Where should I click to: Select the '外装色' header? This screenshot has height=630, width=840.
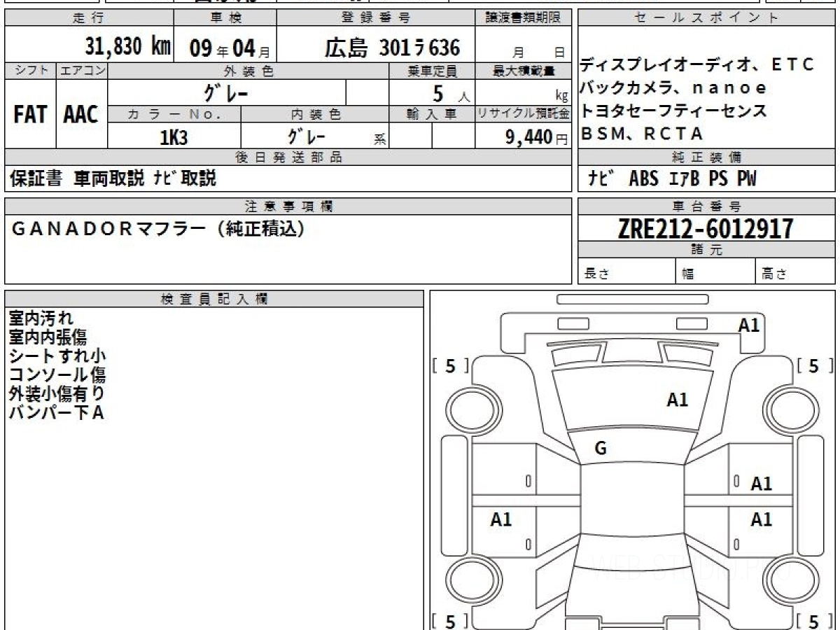[248, 71]
